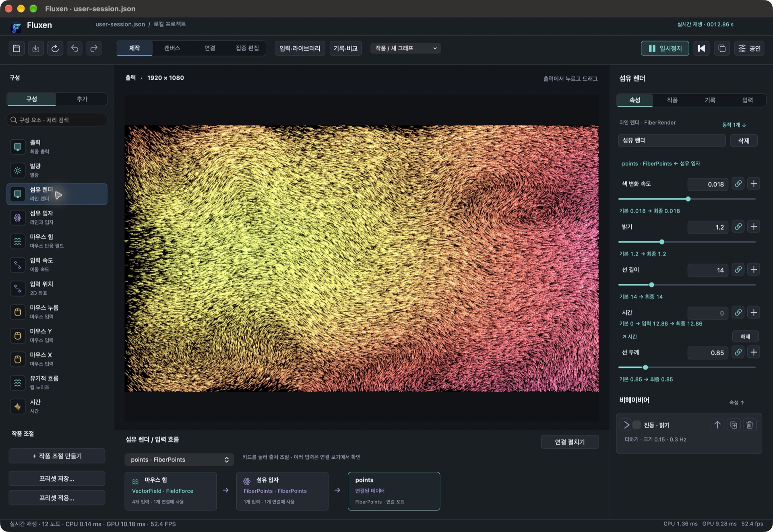Delete the 진동 · 밝기 behavior via trash icon

tap(749, 425)
